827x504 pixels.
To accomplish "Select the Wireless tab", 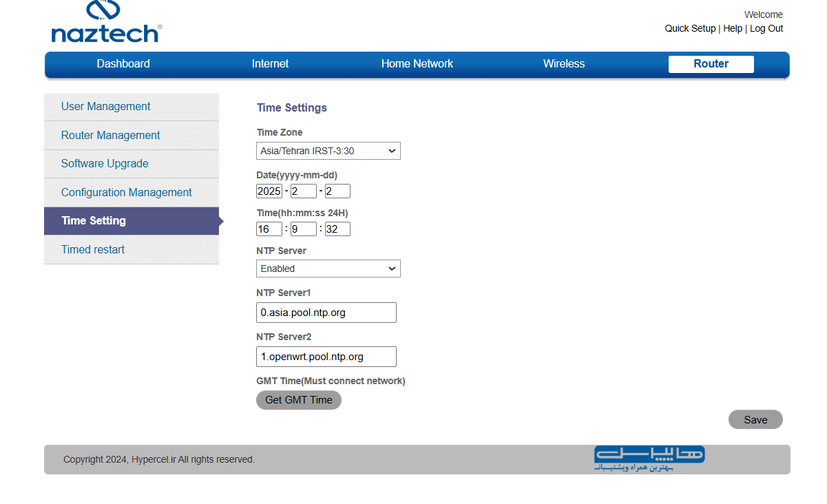I will click(563, 64).
